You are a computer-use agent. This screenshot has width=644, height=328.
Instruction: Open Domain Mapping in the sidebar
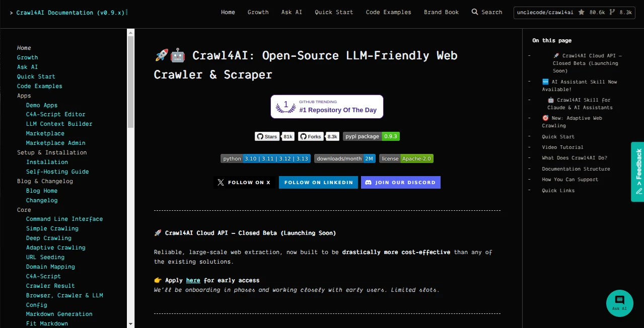coord(50,267)
